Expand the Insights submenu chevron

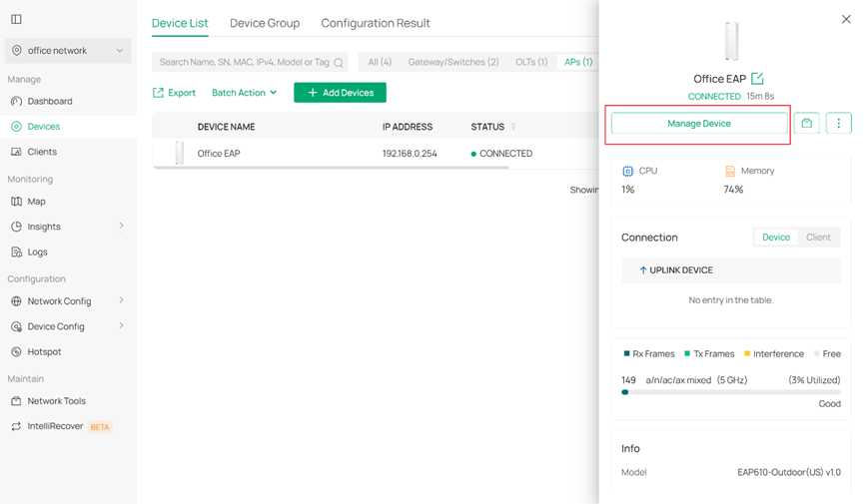pos(121,227)
